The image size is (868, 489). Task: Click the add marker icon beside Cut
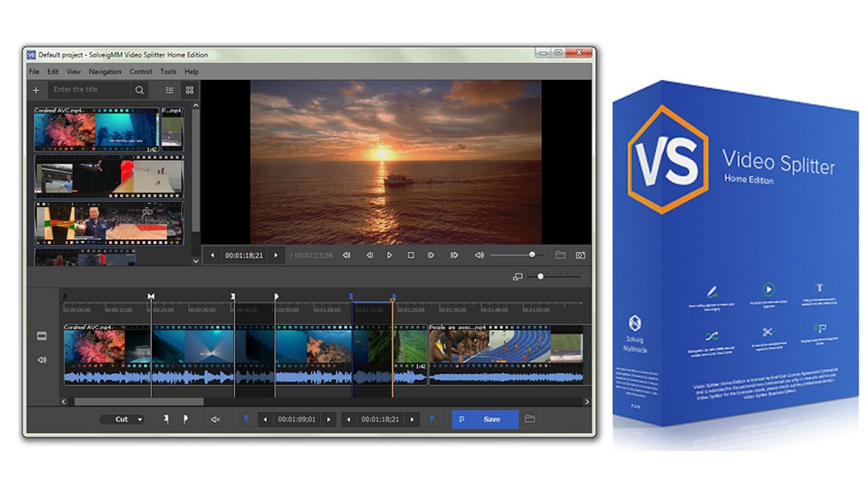point(166,419)
